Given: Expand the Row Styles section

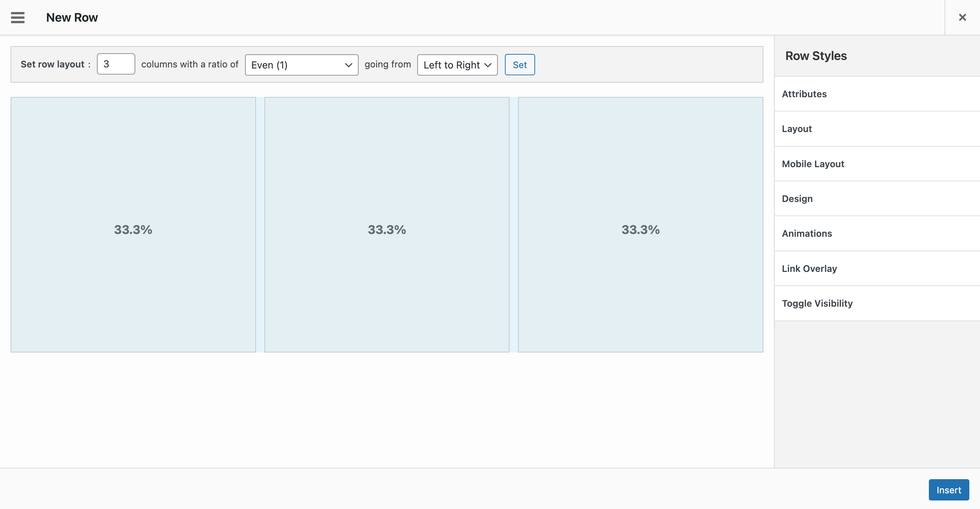Looking at the screenshot, I should pos(815,56).
